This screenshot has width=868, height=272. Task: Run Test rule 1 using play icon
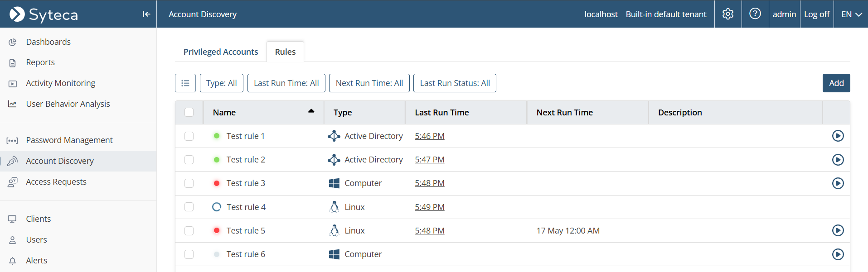pos(838,136)
